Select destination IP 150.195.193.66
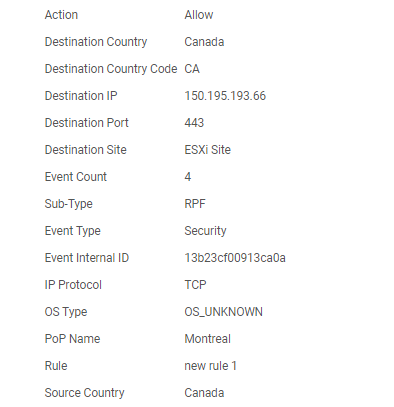This screenshot has height=407, width=394. click(x=225, y=96)
